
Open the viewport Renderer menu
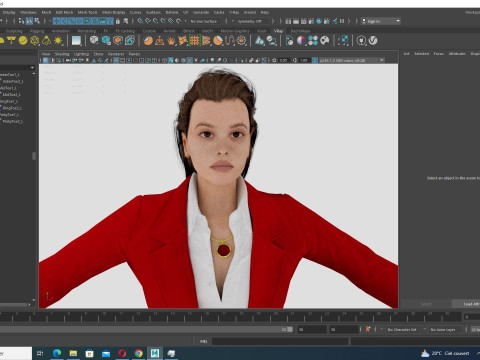(x=116, y=54)
